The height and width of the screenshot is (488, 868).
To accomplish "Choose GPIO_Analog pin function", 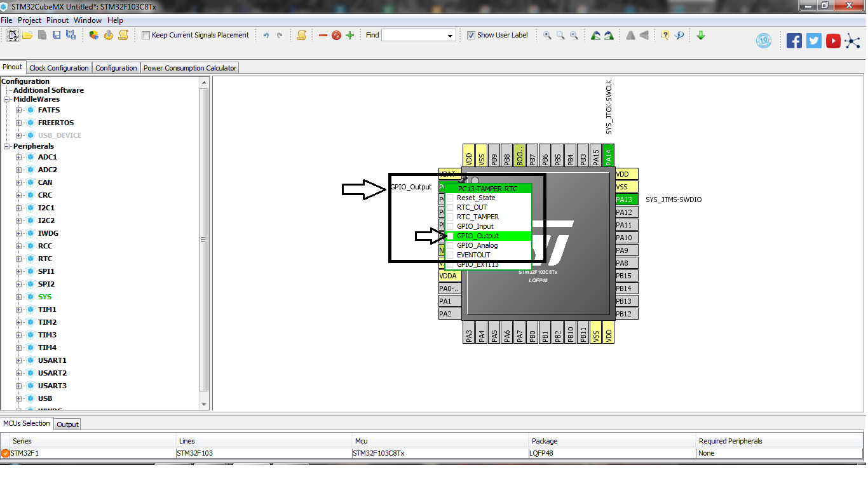I will pyautogui.click(x=488, y=245).
